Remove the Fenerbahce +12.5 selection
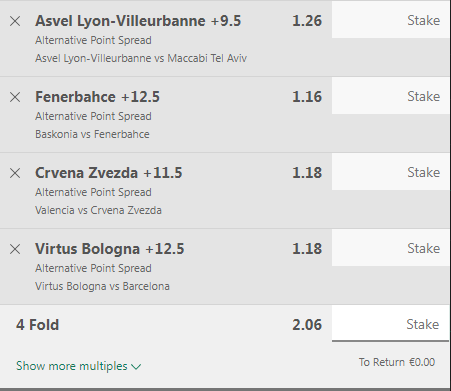 click(15, 97)
